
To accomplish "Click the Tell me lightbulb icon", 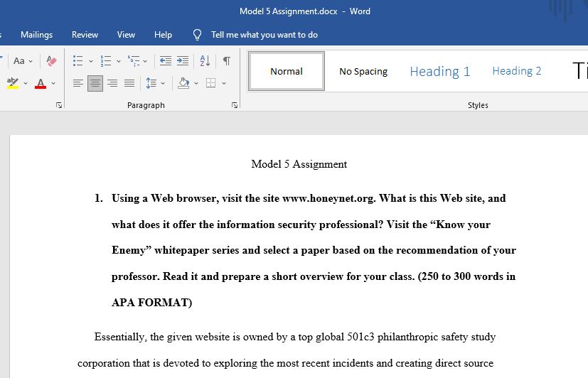I will (x=197, y=35).
